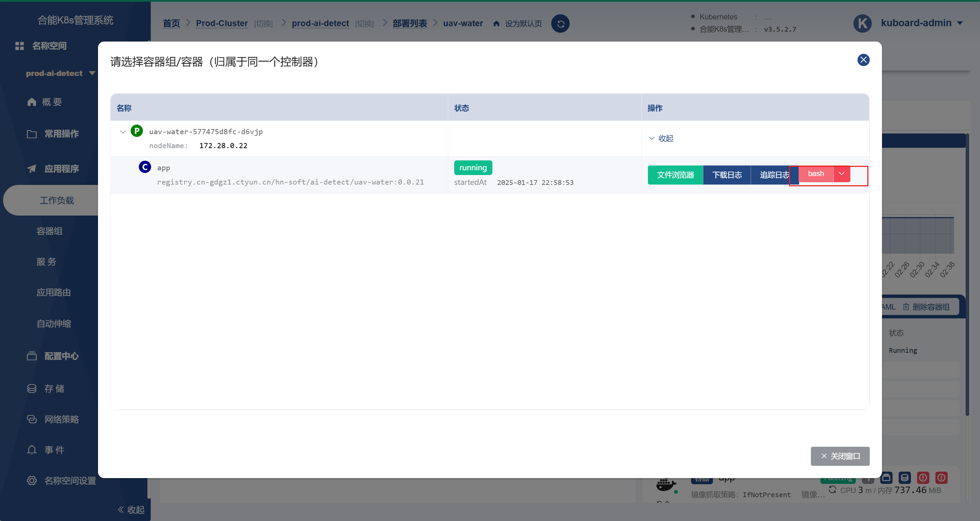The image size is (980, 521).
Task: Open 网络策略 in the sidebar
Action: coord(53,419)
